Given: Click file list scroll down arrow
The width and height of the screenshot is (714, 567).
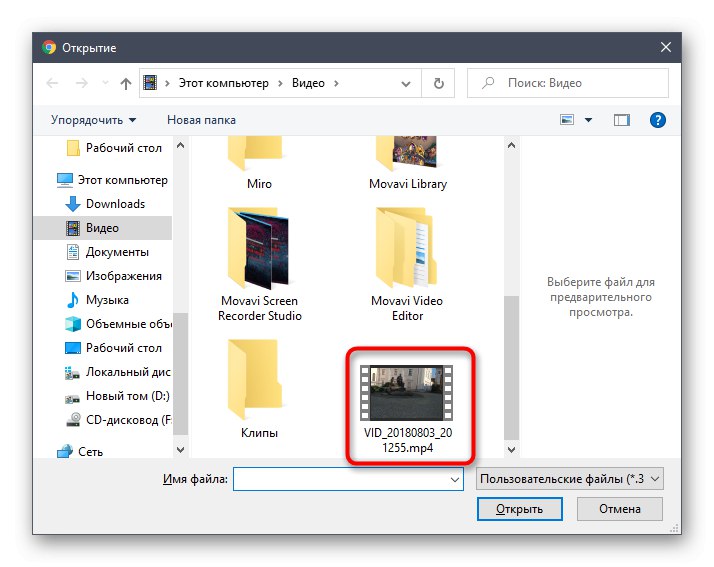Looking at the screenshot, I should click(511, 450).
